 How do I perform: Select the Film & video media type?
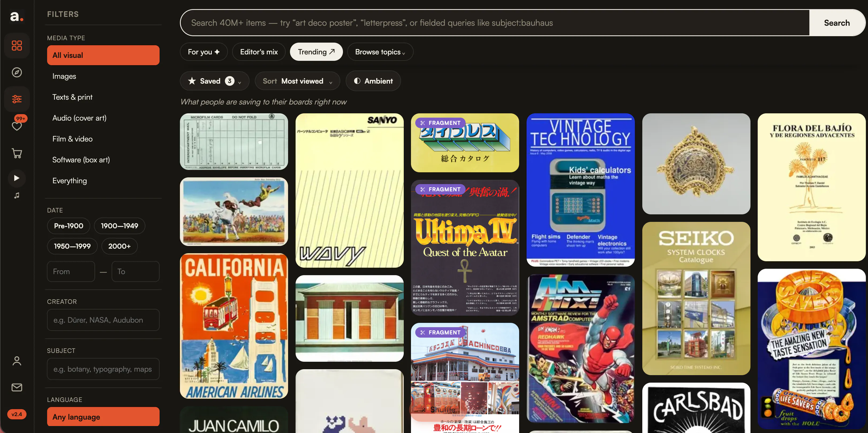(103, 139)
